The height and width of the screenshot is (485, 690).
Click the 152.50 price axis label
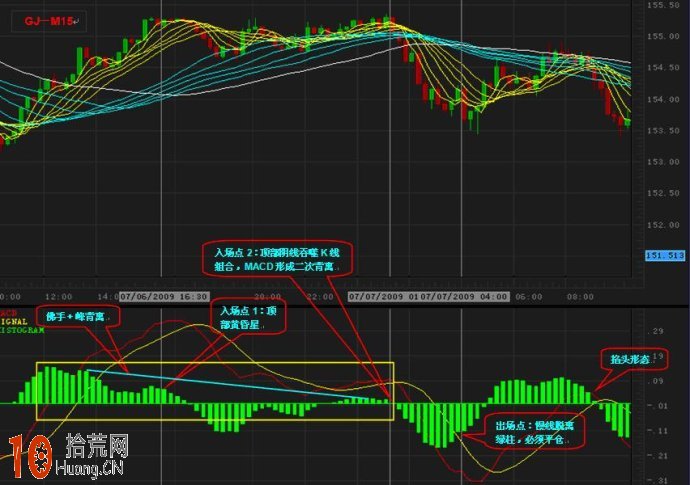663,193
